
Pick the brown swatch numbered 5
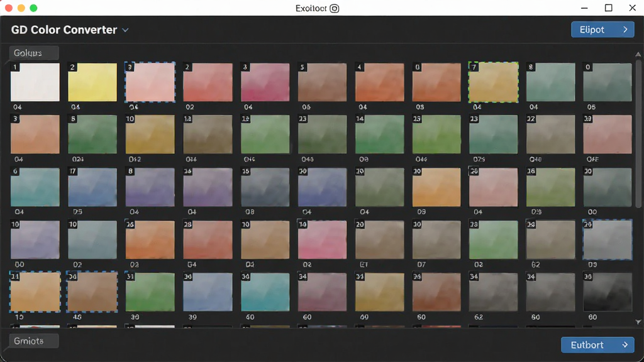coord(323,82)
